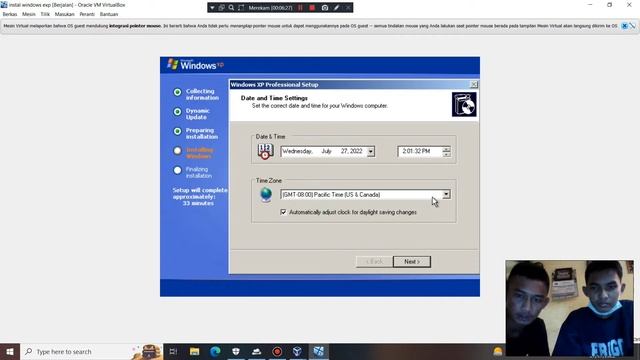This screenshot has height=360, width=640.
Task: Click the VirtualBox window title icon
Action: (x=4, y=5)
